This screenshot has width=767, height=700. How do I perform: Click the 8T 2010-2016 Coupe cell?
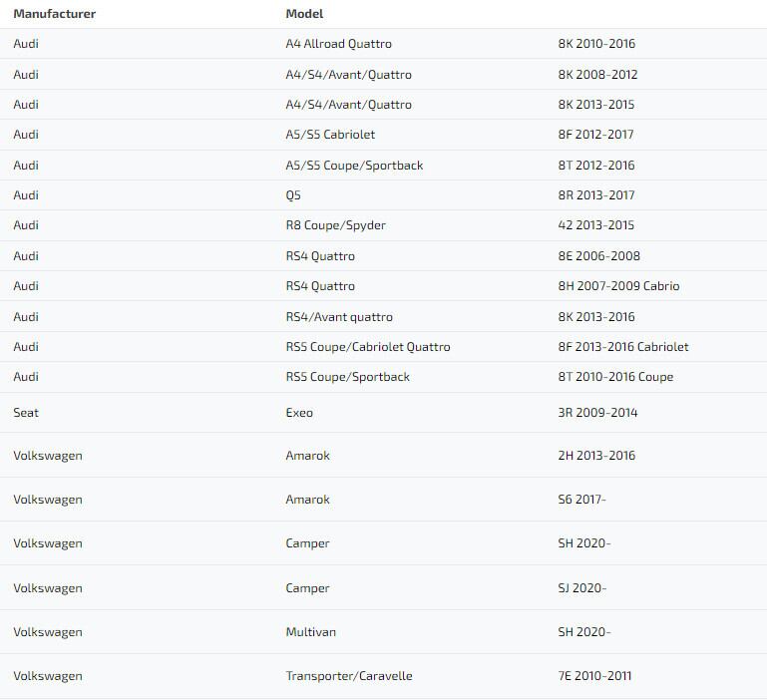point(615,377)
